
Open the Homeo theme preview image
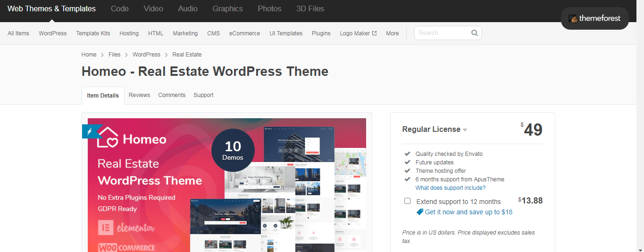227,185
